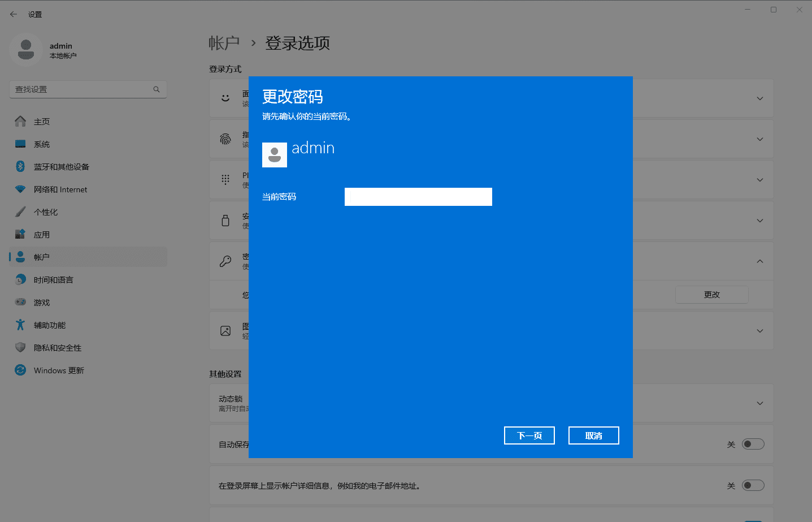This screenshot has height=522, width=812.
Task: Click the 个性化 paintbrush icon
Action: pyautogui.click(x=20, y=212)
